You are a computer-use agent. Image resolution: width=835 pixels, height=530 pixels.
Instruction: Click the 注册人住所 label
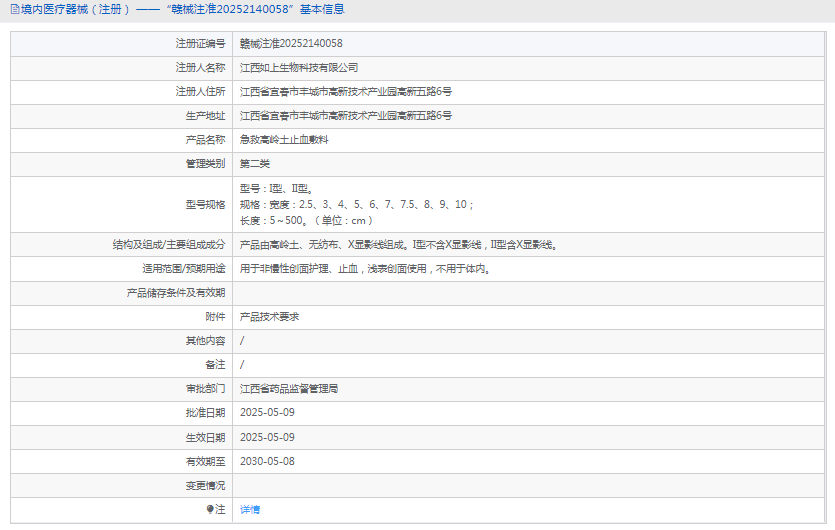click(x=201, y=92)
